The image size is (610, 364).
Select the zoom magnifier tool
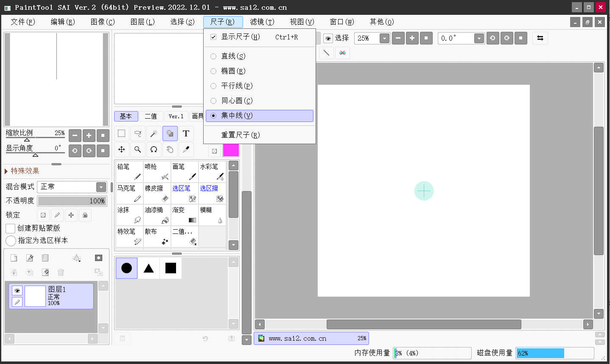[138, 150]
